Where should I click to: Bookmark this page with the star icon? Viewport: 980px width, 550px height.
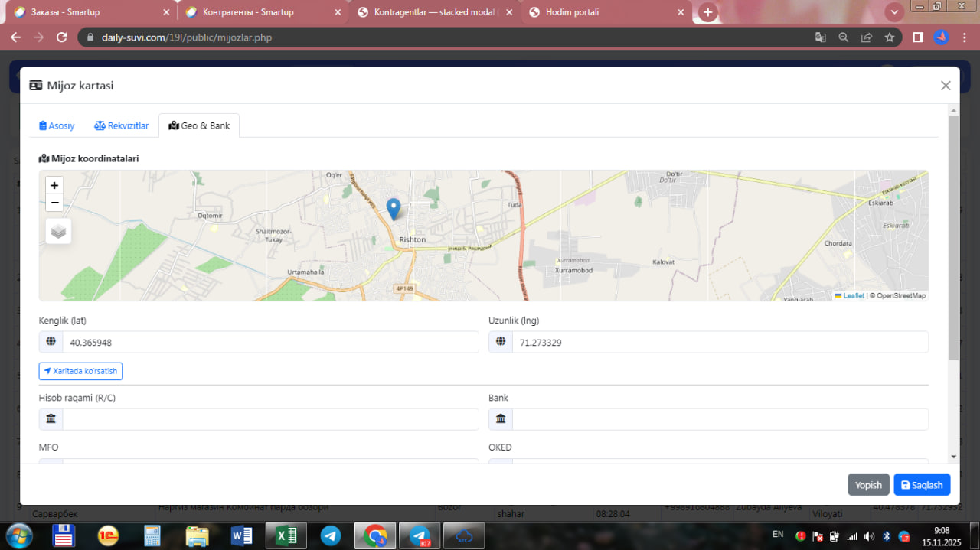[890, 37]
